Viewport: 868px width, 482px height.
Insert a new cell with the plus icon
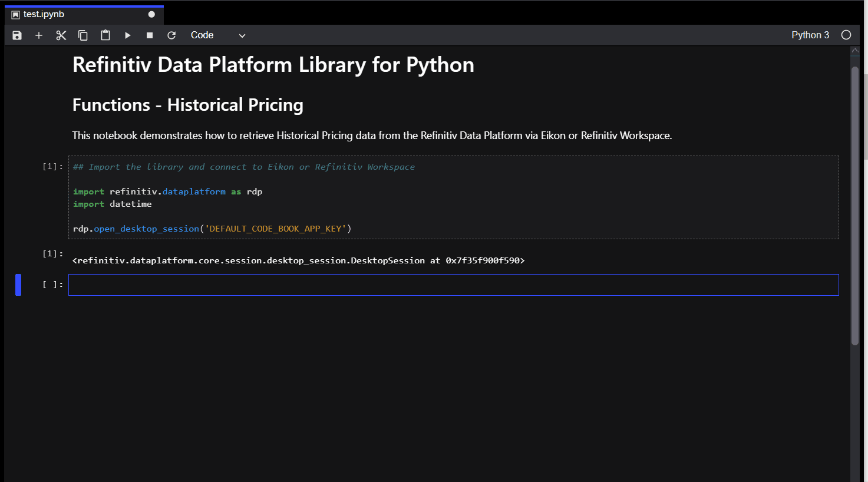(39, 35)
